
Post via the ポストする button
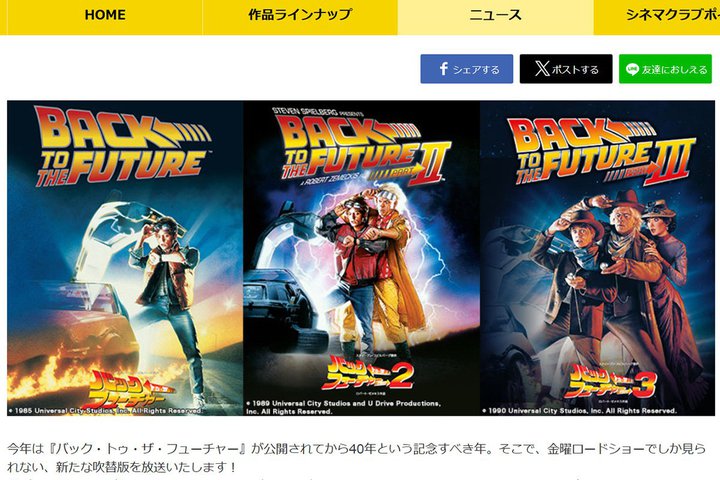pyautogui.click(x=566, y=69)
